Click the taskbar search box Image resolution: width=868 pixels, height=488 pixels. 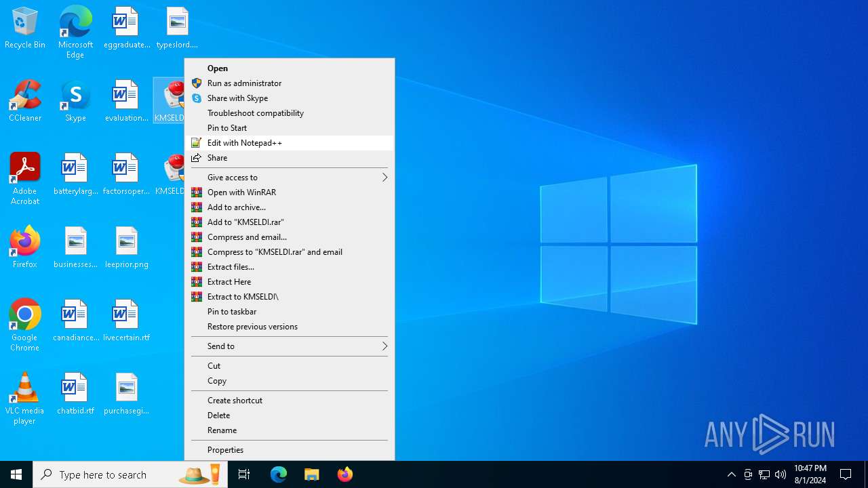(130, 474)
